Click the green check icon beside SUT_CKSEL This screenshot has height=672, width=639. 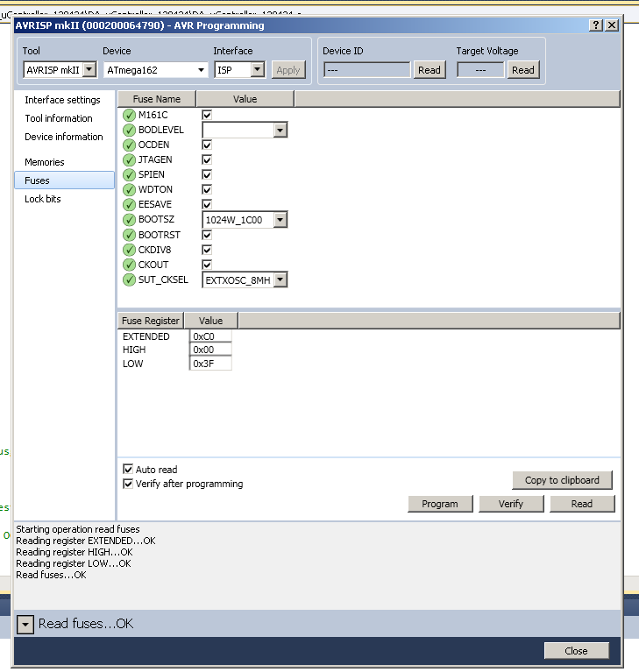(x=129, y=280)
